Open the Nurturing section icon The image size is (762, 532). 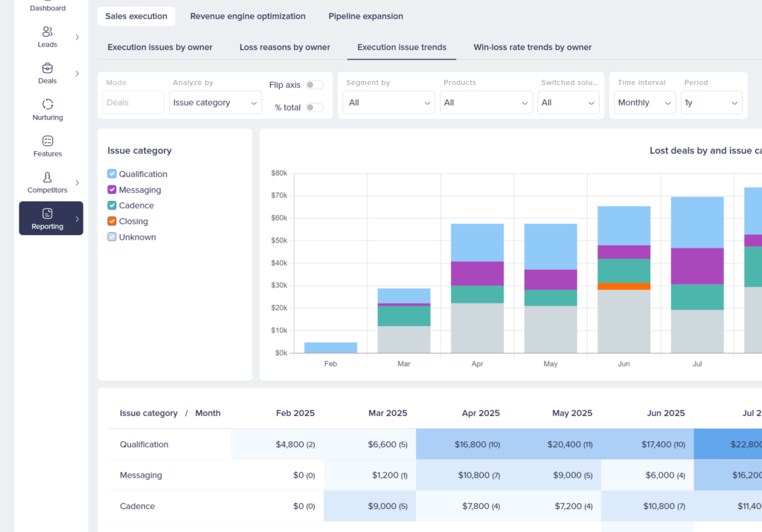coord(48,104)
